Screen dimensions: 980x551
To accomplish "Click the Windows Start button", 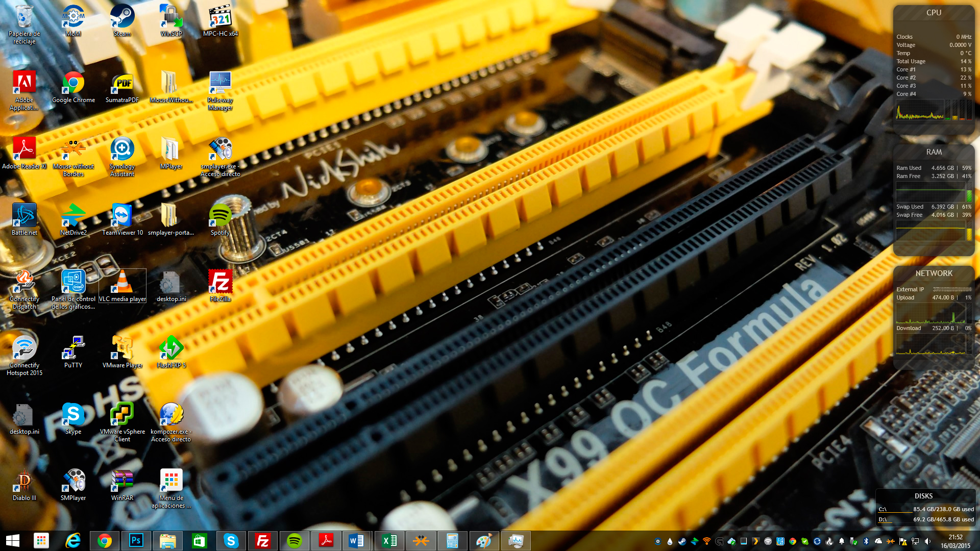I will pyautogui.click(x=12, y=541).
